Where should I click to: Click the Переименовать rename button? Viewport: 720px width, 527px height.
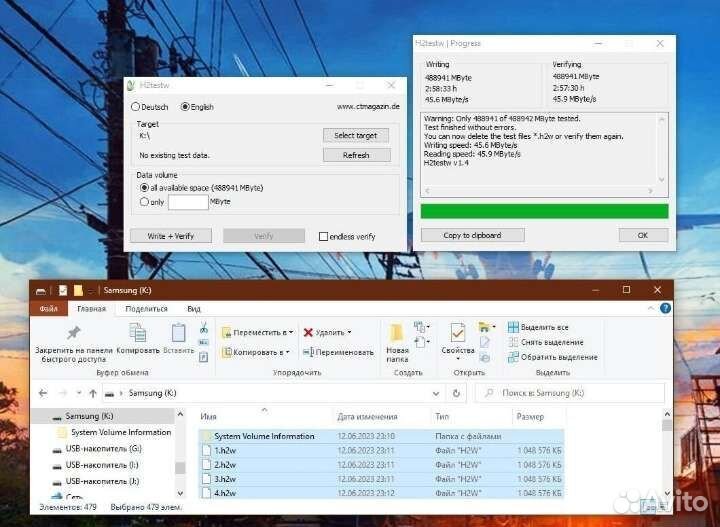point(339,352)
